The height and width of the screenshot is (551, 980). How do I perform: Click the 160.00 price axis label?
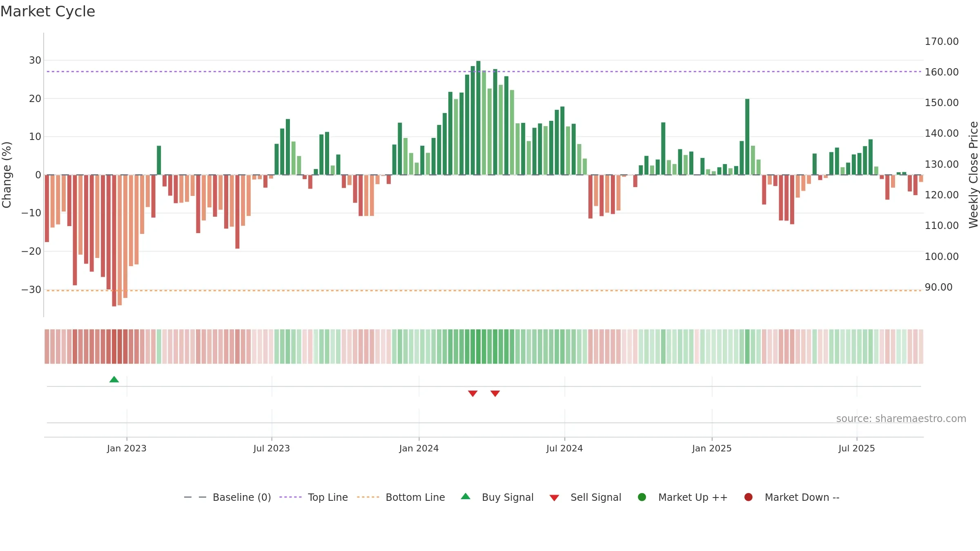[942, 72]
